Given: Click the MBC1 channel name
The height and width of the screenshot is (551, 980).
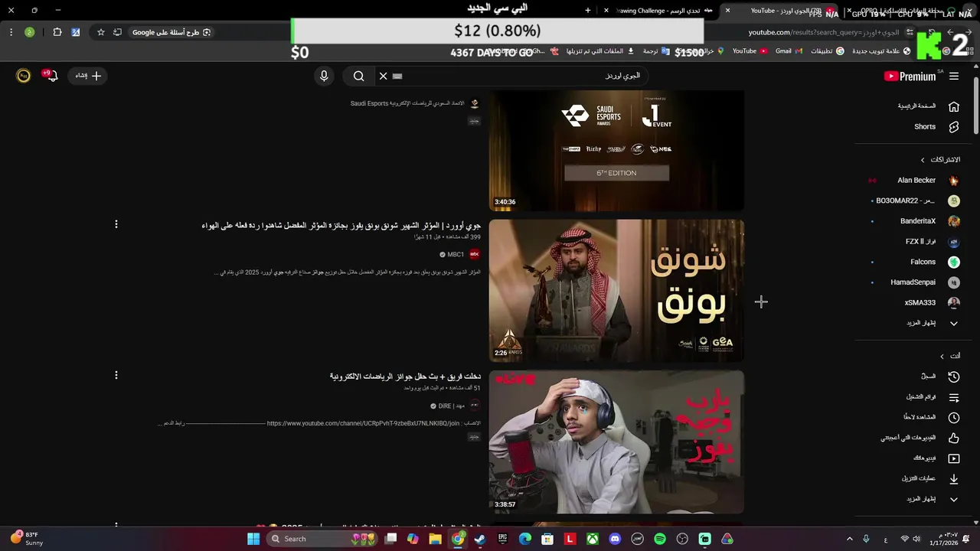Looking at the screenshot, I should pos(456,255).
